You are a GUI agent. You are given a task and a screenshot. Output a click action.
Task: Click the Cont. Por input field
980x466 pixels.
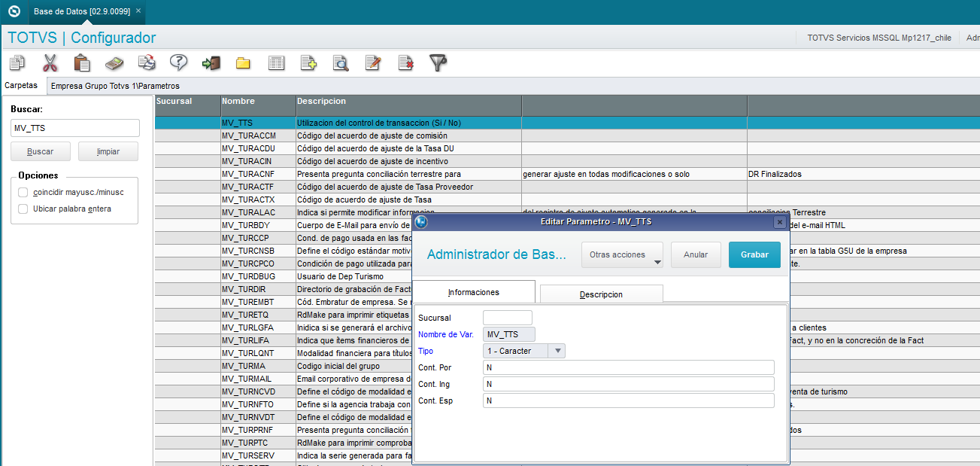[x=628, y=367]
